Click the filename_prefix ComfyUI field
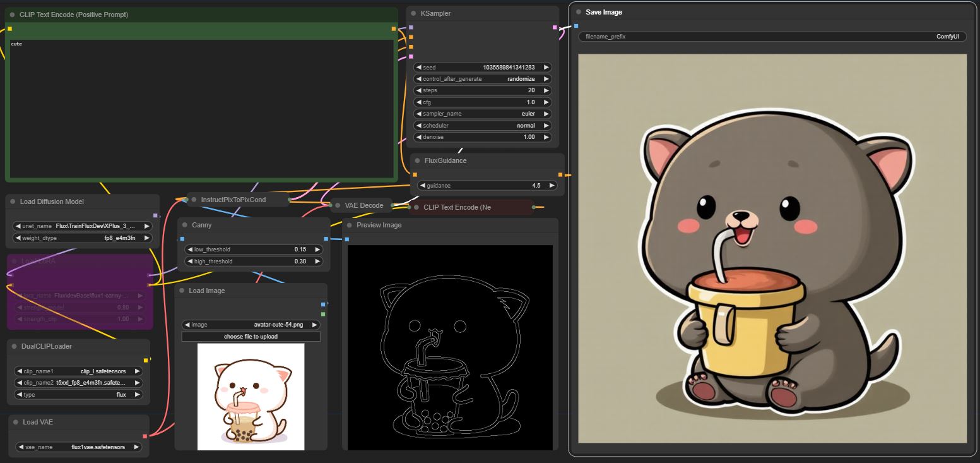Viewport: 980px width, 463px height. coord(772,37)
